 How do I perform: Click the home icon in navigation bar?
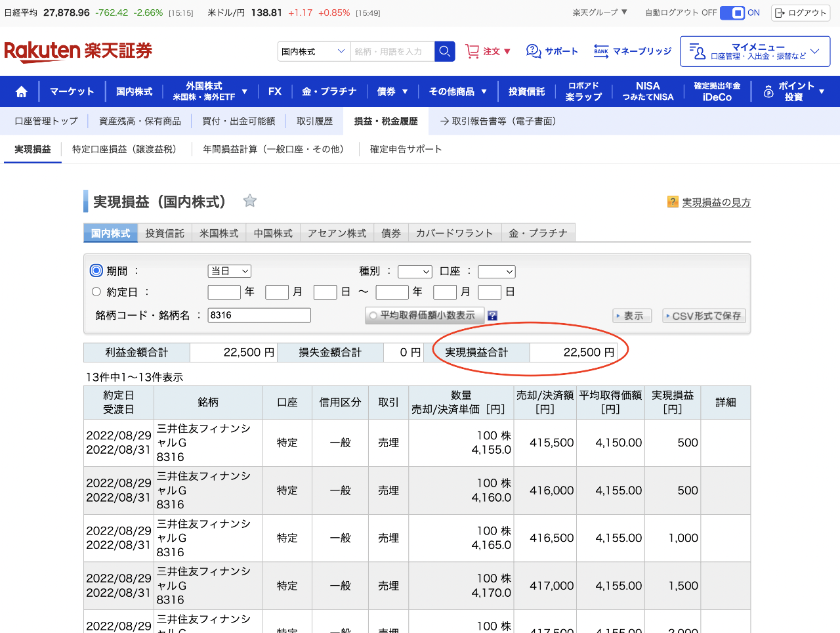[21, 92]
